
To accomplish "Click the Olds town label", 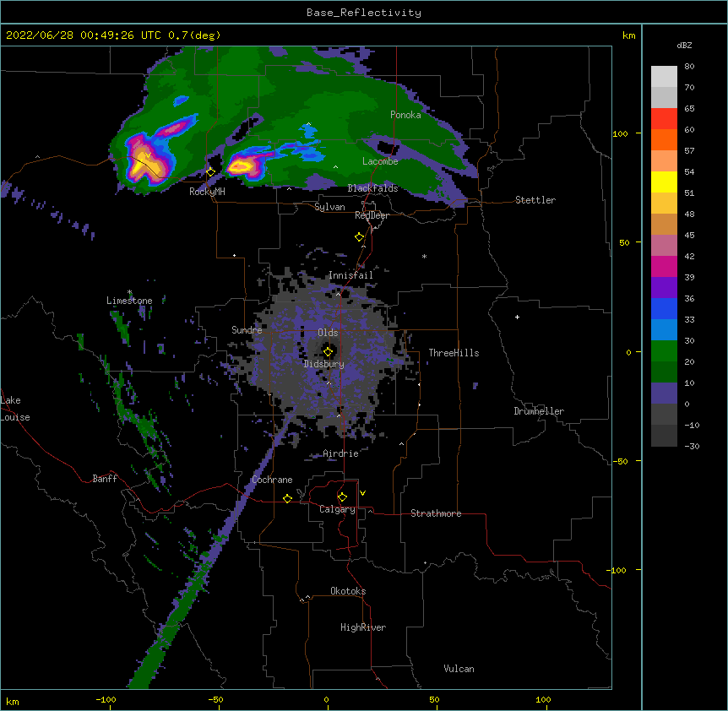I will coord(328,333).
